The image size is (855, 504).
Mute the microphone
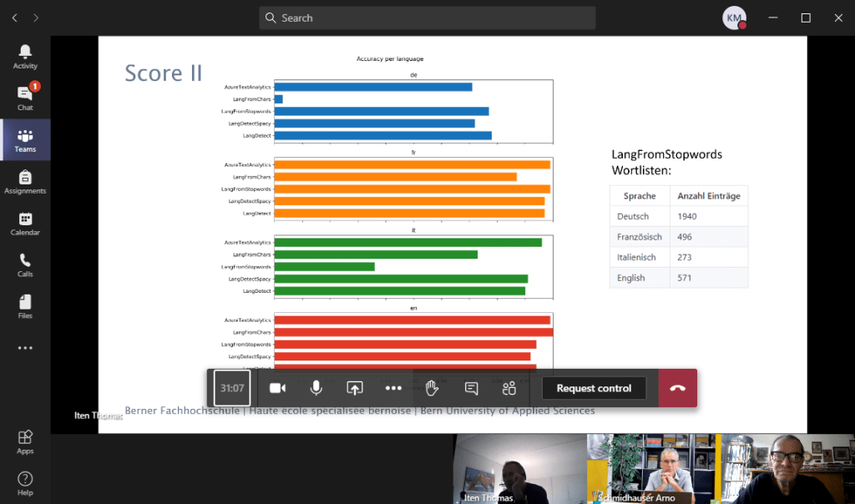316,388
